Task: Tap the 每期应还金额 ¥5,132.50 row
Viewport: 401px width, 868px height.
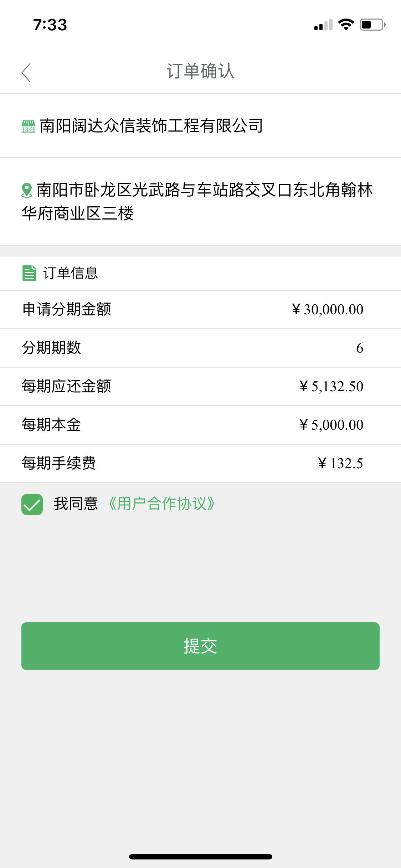Action: 200,386
